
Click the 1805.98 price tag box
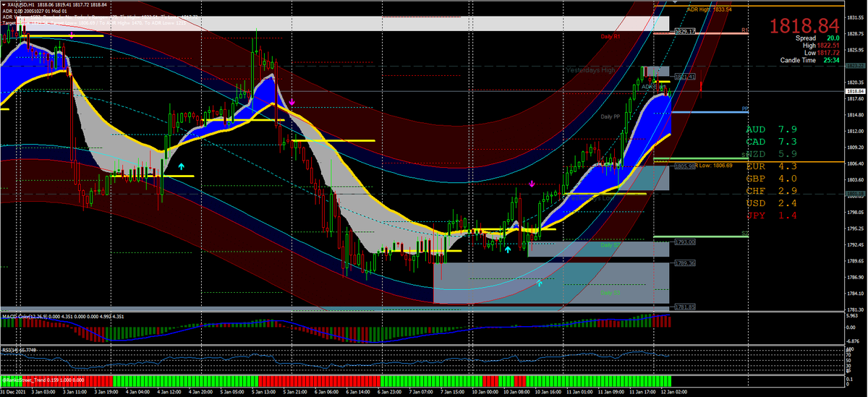point(684,166)
